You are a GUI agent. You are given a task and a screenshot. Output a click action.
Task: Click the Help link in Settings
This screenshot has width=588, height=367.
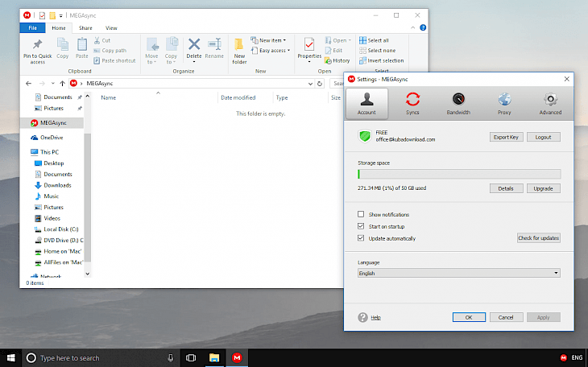tap(375, 318)
